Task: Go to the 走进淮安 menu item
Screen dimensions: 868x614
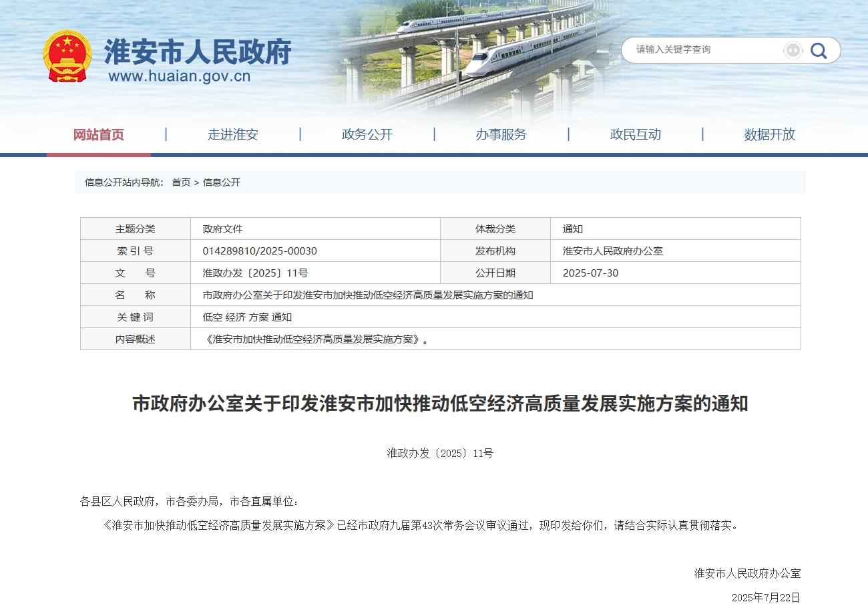Action: point(233,134)
